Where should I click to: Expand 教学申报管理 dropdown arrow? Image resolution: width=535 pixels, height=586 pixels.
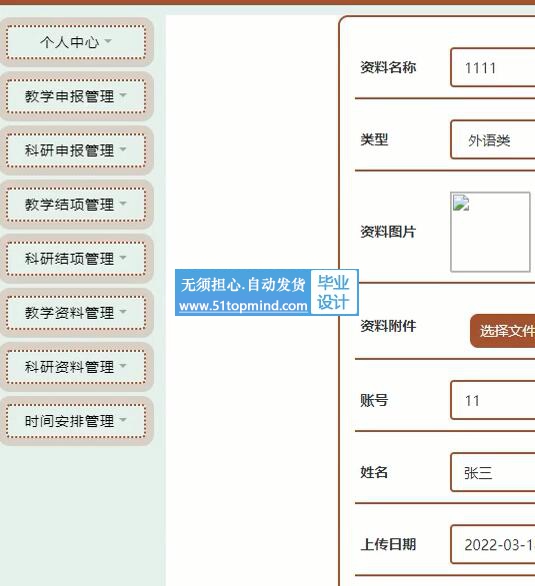pyautogui.click(x=123, y=95)
